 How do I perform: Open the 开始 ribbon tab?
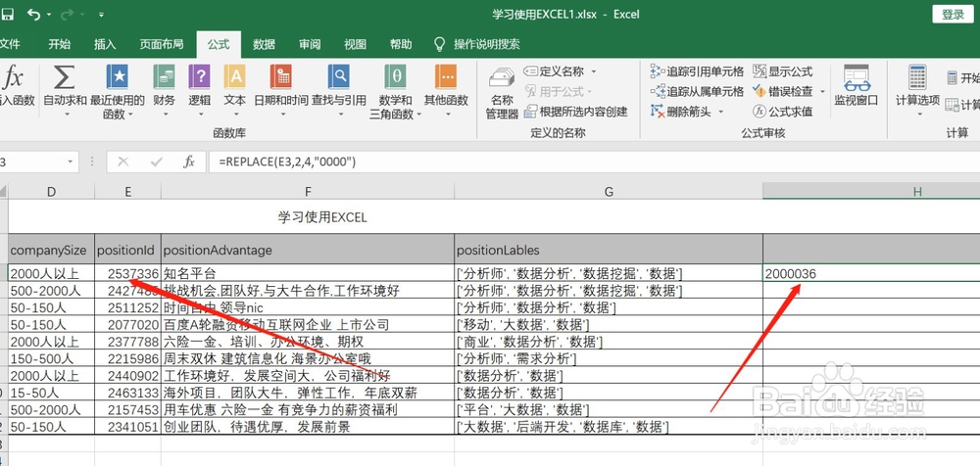tap(60, 44)
